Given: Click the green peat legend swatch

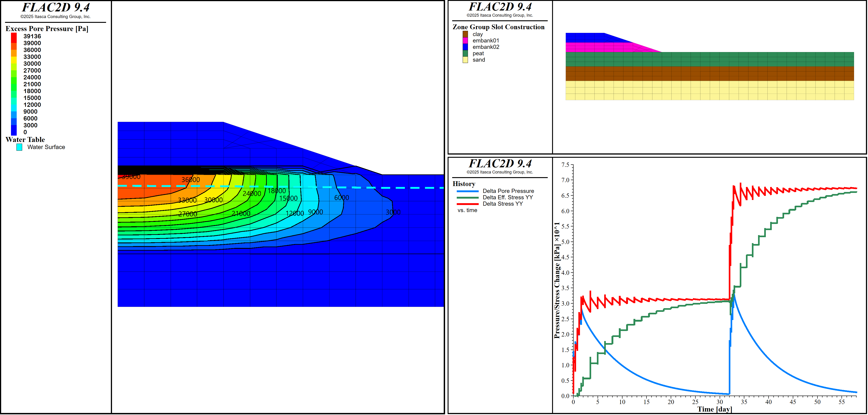Looking at the screenshot, I should click(x=465, y=53).
